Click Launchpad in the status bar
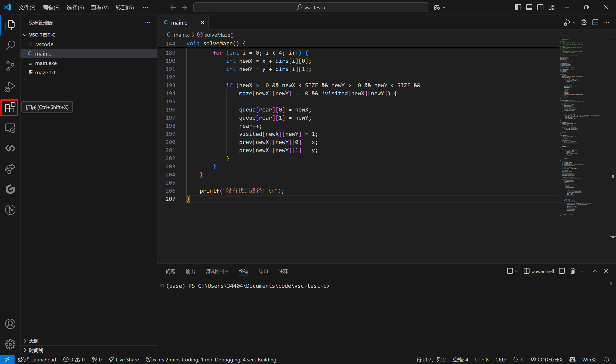 tap(37, 360)
